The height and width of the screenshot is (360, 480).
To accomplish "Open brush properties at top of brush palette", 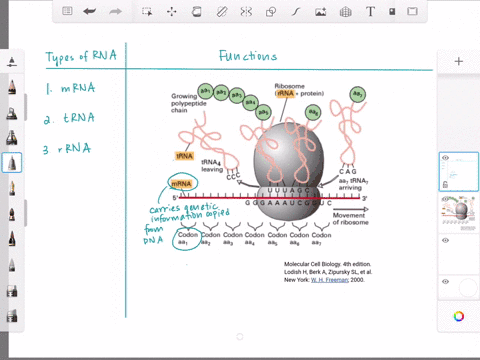I will (x=12, y=62).
